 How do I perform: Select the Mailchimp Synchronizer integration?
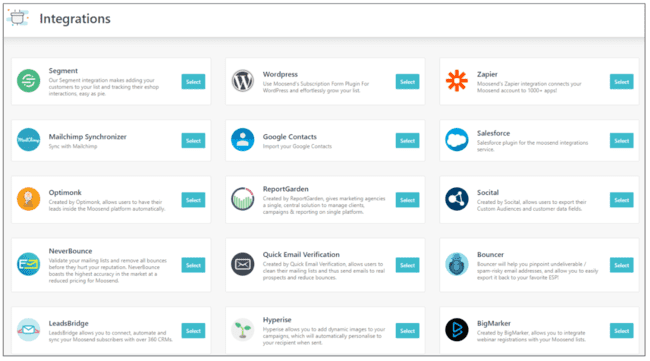(x=193, y=141)
